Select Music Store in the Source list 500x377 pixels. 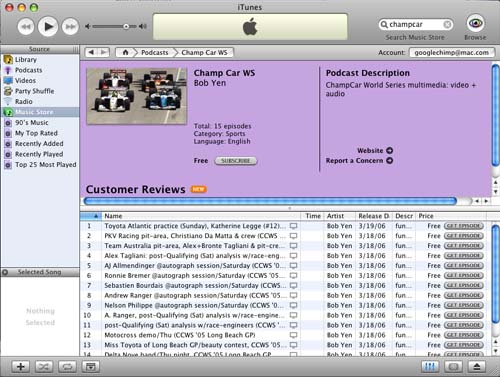[x=40, y=112]
